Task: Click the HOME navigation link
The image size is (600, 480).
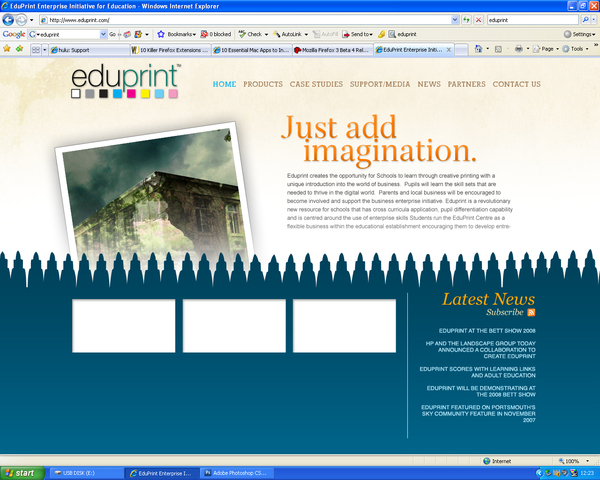Action: 224,84
